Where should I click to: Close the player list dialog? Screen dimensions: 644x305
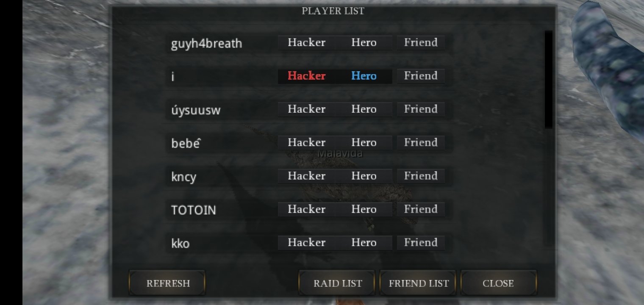(499, 283)
